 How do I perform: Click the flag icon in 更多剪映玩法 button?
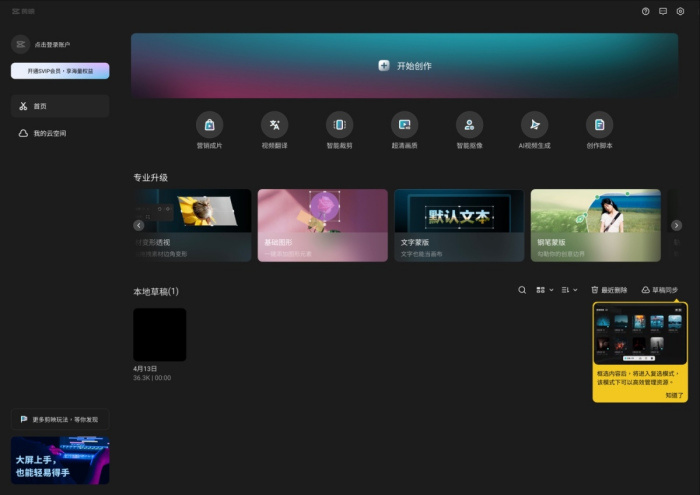(24, 419)
